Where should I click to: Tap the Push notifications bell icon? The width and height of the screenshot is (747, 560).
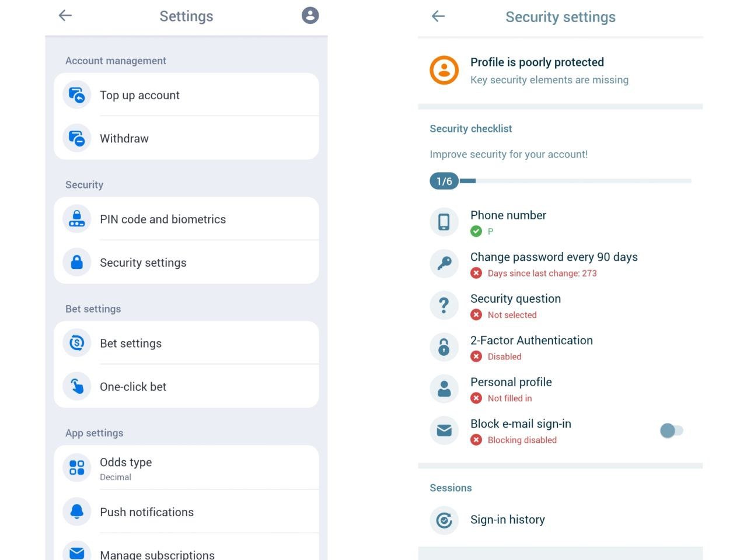click(x=76, y=512)
